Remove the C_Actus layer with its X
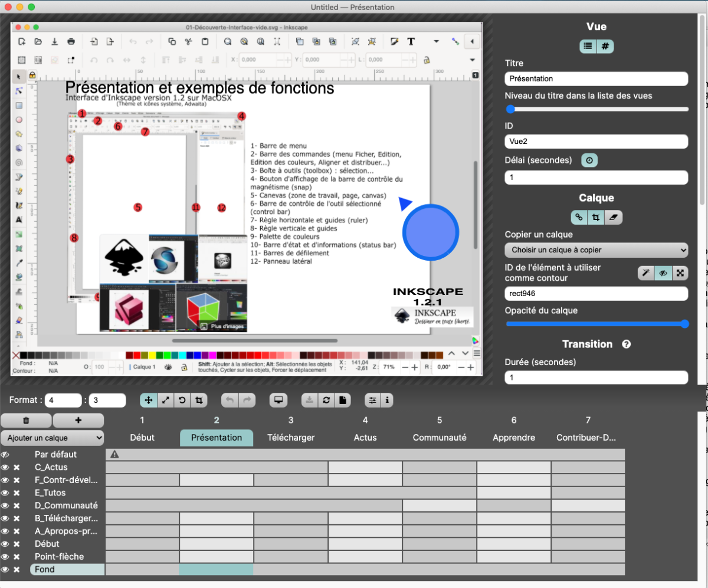Screen dimensions: 708x588 pos(17,468)
